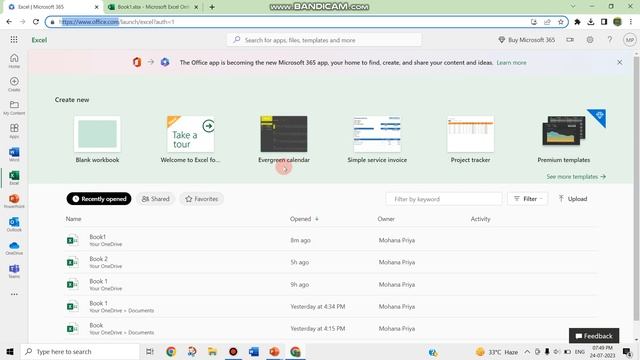Image resolution: width=640 pixels, height=360 pixels.
Task: Open Teams from the sidebar
Action: click(x=14, y=271)
